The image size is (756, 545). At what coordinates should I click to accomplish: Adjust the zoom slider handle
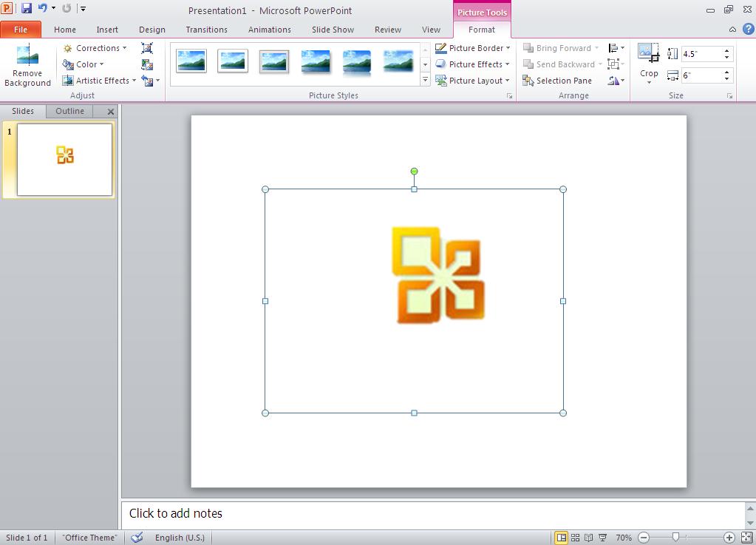pyautogui.click(x=675, y=538)
